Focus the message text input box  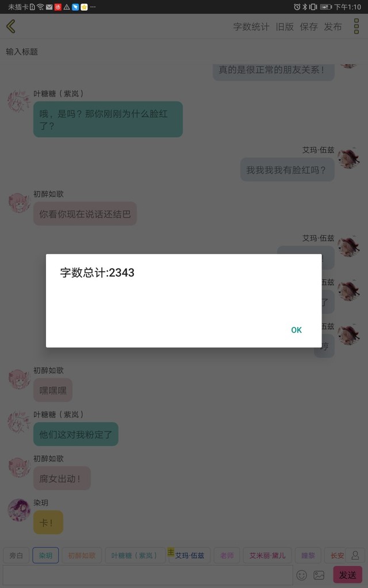coord(148,575)
